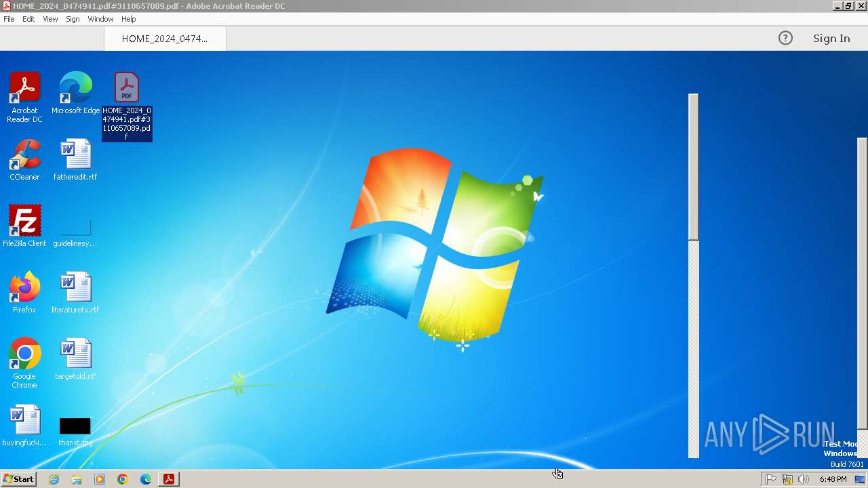Click the Sign In link
This screenshot has width=868, height=488.
(831, 39)
